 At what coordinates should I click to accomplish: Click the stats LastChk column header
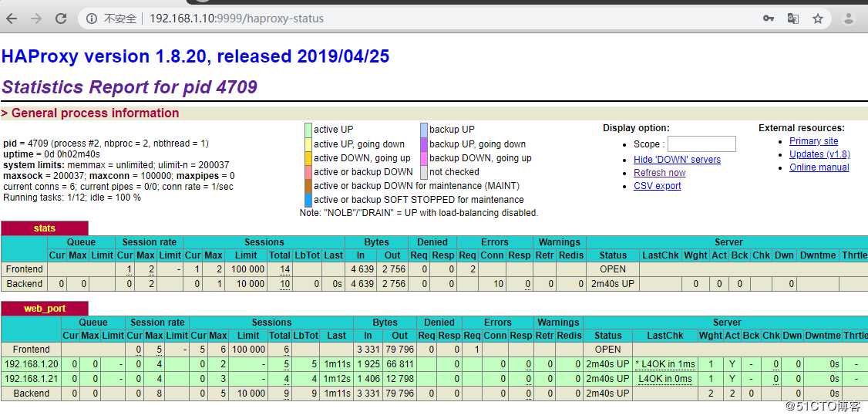(x=661, y=255)
